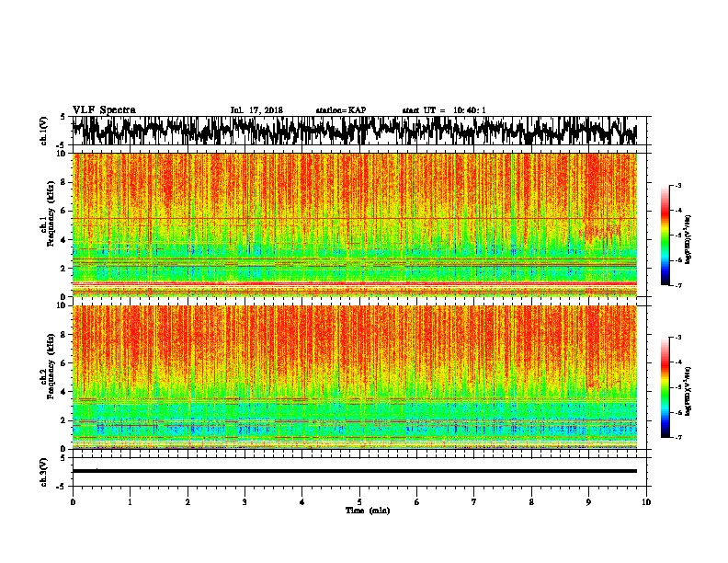Click the flat black ch.3 trace line

355,471
